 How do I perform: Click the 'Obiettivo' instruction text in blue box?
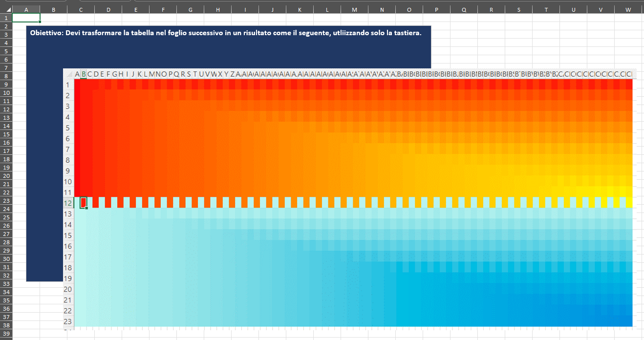[225, 33]
